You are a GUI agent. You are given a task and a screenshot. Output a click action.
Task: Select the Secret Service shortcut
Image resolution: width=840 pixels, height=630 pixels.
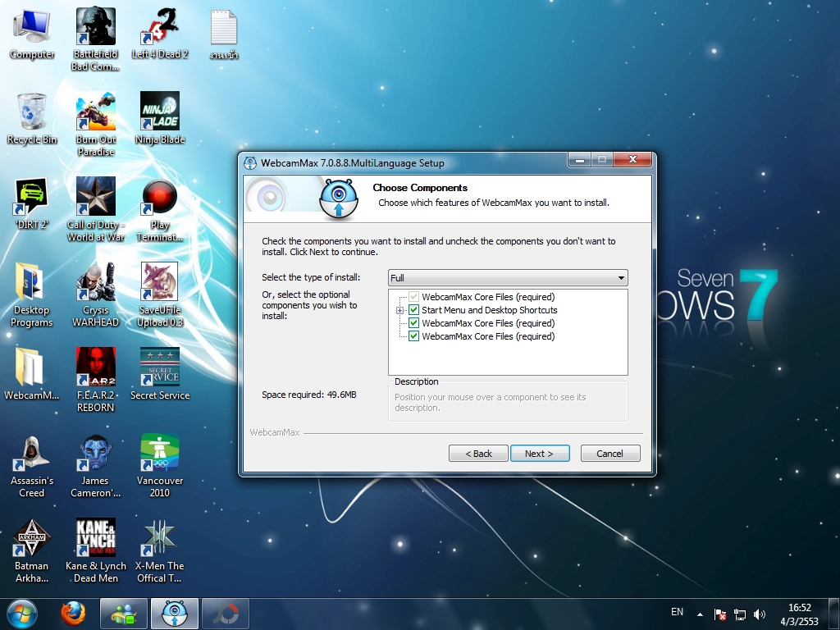[160, 374]
